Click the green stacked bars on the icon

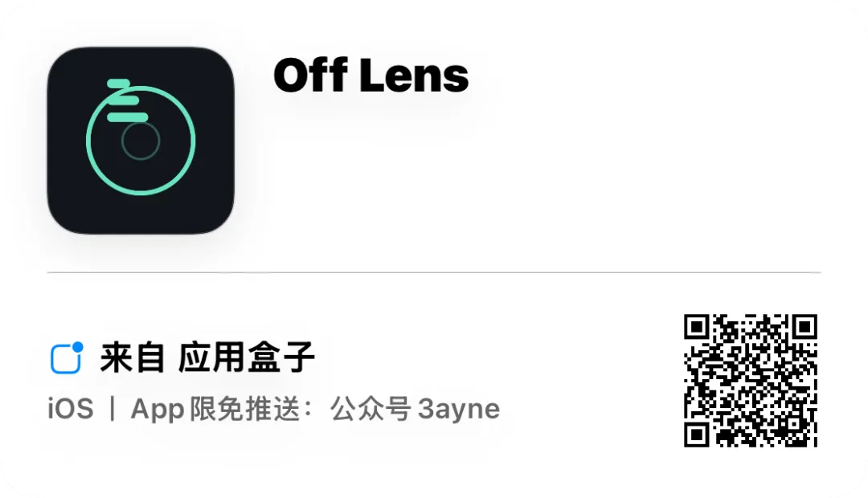tap(127, 100)
